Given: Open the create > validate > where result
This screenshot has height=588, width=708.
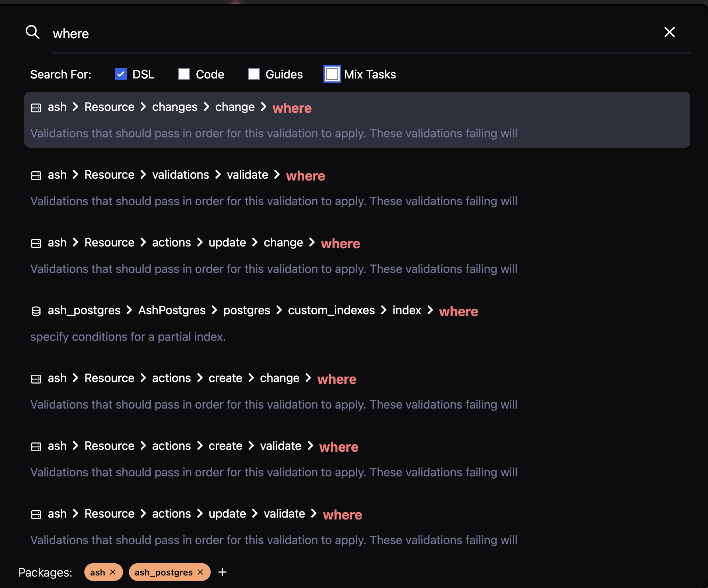Looking at the screenshot, I should coord(357,459).
